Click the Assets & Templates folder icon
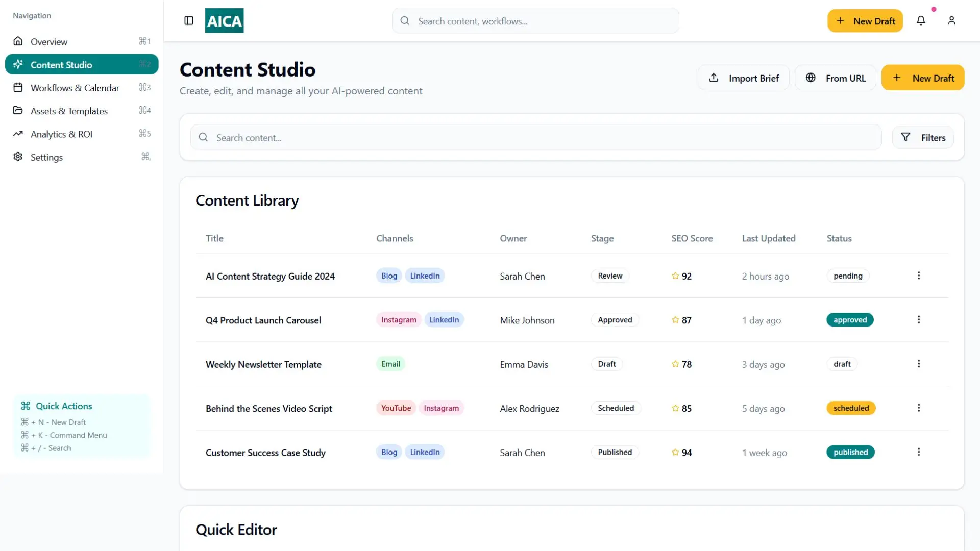980x551 pixels. 18,110
